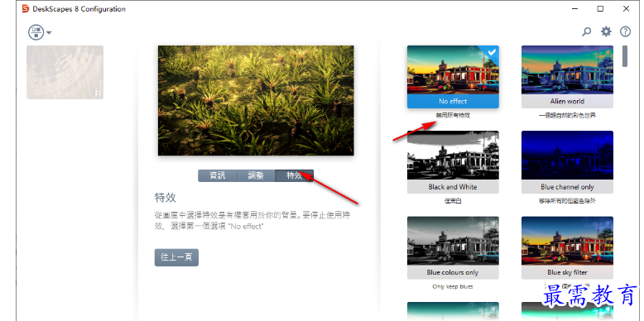Click the DeskScapes logo in the title bar
644x321 pixels.
pos(26,8)
